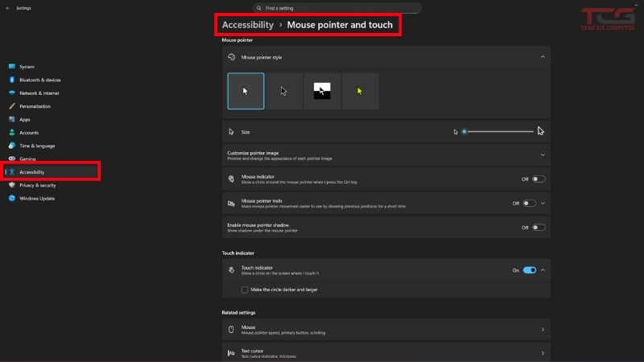Screen dimensions: 644x362
Task: Open Personalization in the sidebar
Action: click(35, 106)
